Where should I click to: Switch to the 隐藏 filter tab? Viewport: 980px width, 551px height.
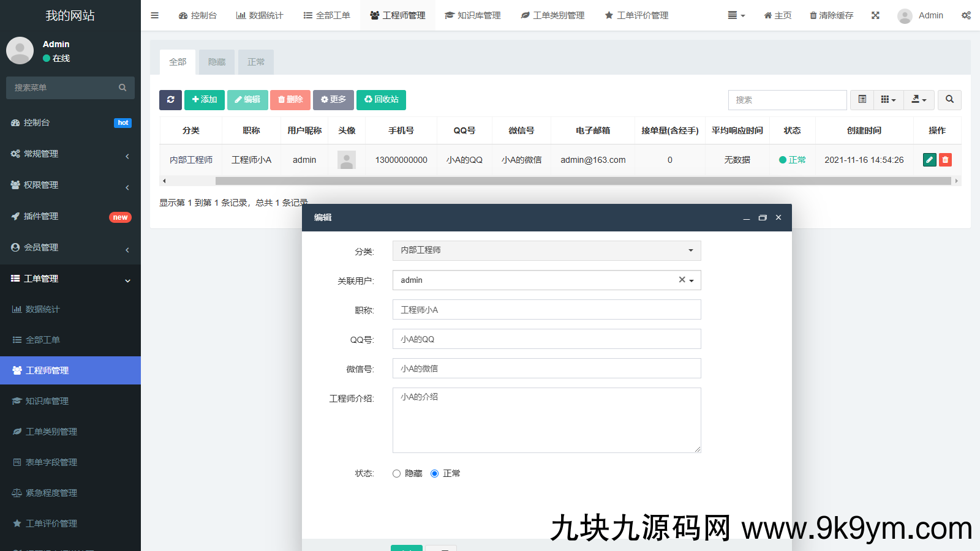click(217, 62)
